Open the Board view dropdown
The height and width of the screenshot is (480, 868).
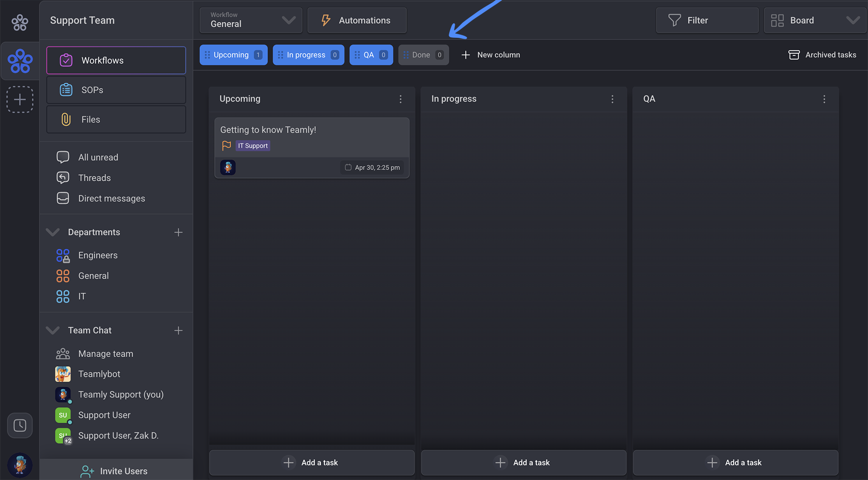[815, 20]
